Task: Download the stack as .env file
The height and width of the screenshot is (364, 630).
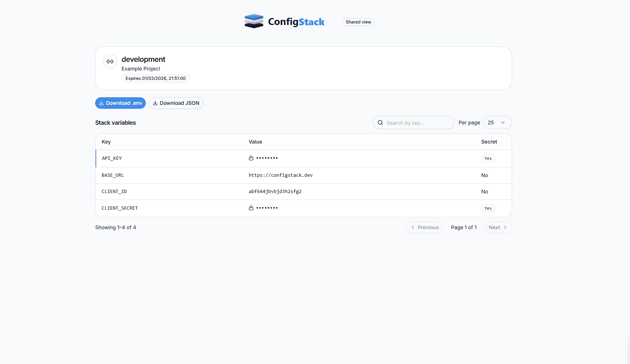Action: click(x=120, y=103)
